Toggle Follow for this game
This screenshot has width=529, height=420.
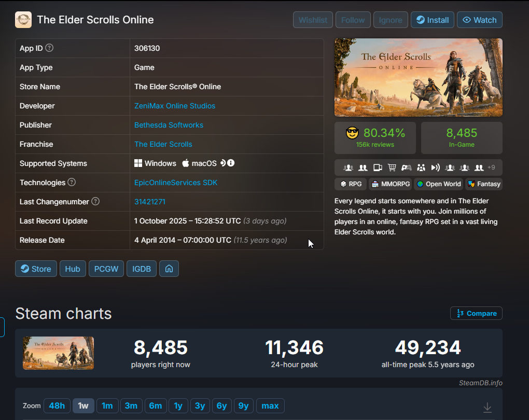coord(353,20)
